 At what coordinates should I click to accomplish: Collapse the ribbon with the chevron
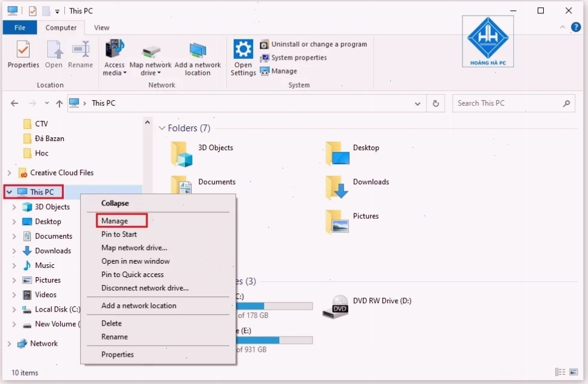click(562, 27)
